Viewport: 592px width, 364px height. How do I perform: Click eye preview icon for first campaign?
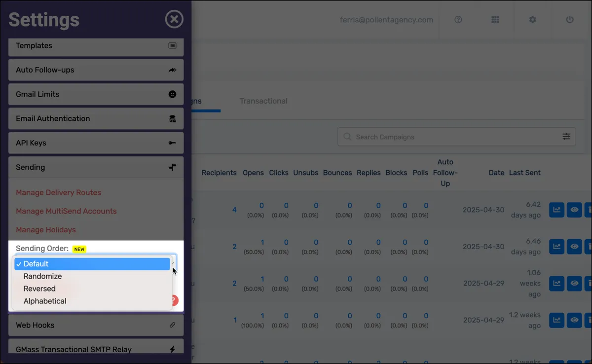point(574,210)
